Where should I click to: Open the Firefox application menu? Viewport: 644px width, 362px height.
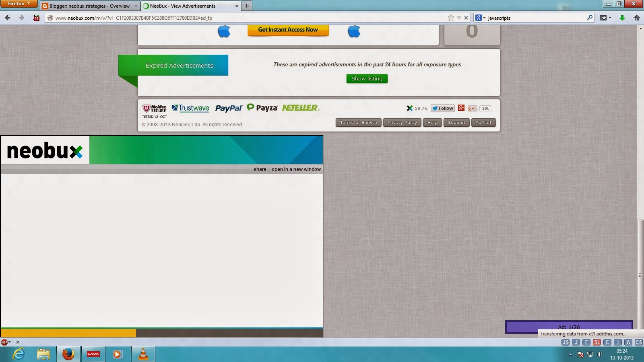click(x=19, y=4)
